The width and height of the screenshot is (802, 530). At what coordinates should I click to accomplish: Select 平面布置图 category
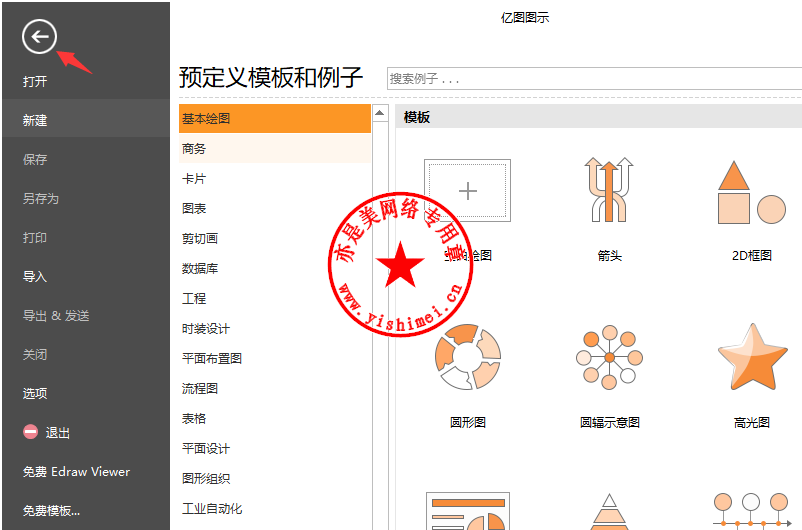pyautogui.click(x=212, y=359)
